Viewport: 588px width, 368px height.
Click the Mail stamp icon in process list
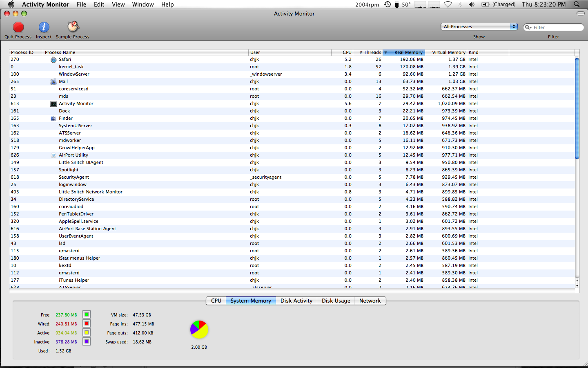pos(53,82)
